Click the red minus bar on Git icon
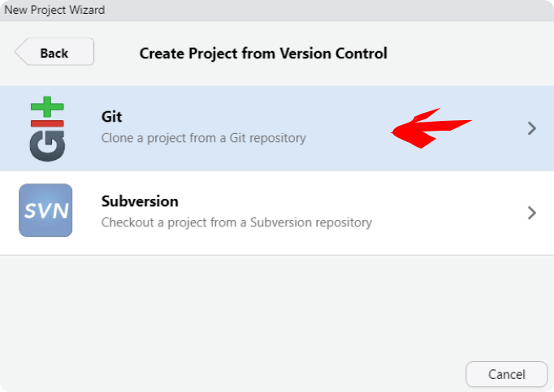Screen dimensions: 554x392 pos(47,123)
